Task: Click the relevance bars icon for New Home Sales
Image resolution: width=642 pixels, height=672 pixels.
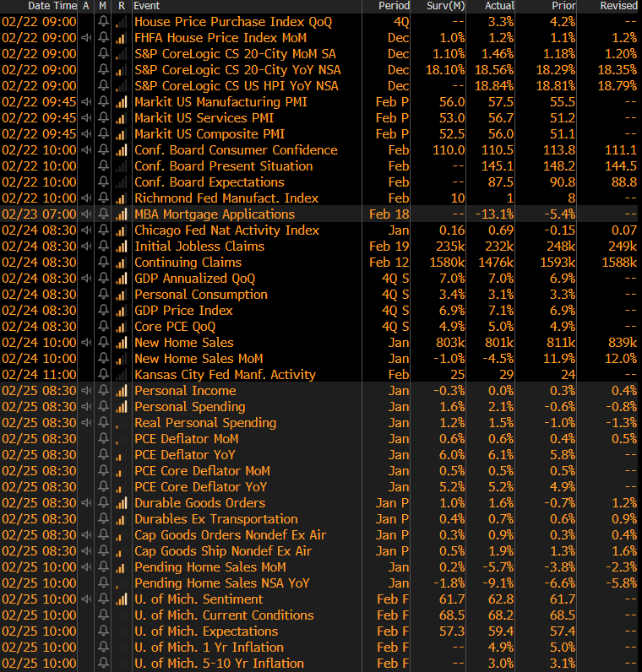Action: [121, 343]
